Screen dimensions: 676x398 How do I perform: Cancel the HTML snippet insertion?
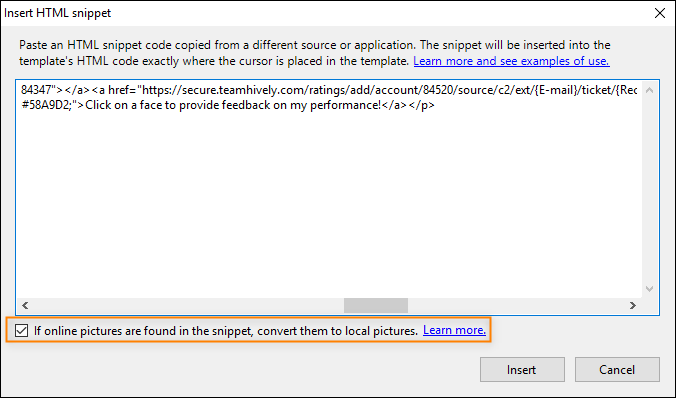[x=617, y=370]
